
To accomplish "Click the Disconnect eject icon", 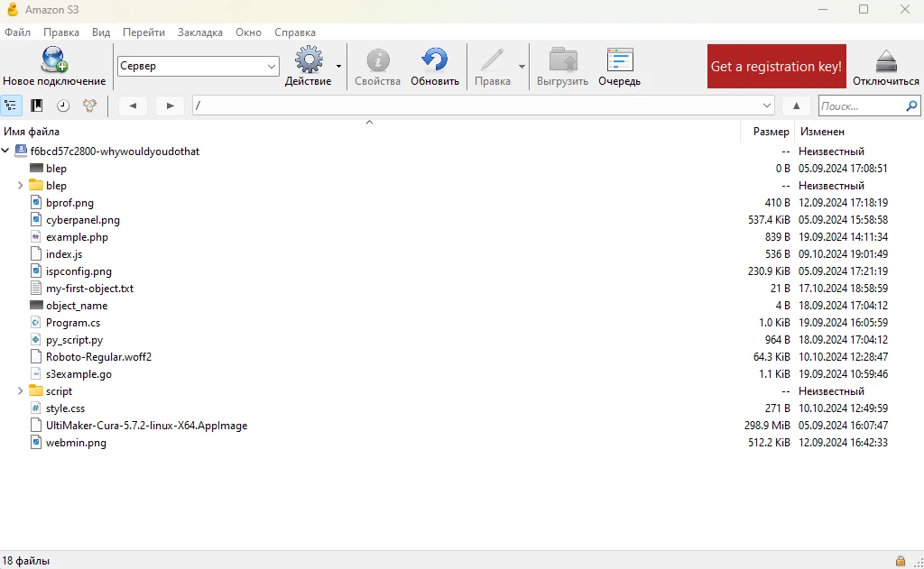I will [885, 60].
